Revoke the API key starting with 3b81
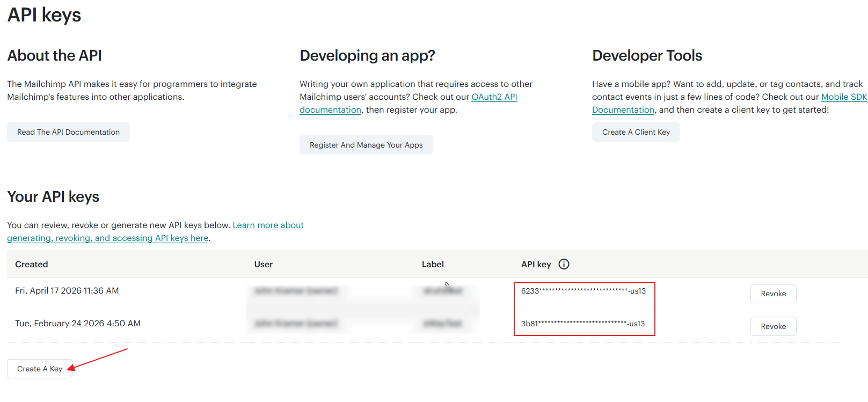Viewport: 868px width, 402px height. pos(773,326)
